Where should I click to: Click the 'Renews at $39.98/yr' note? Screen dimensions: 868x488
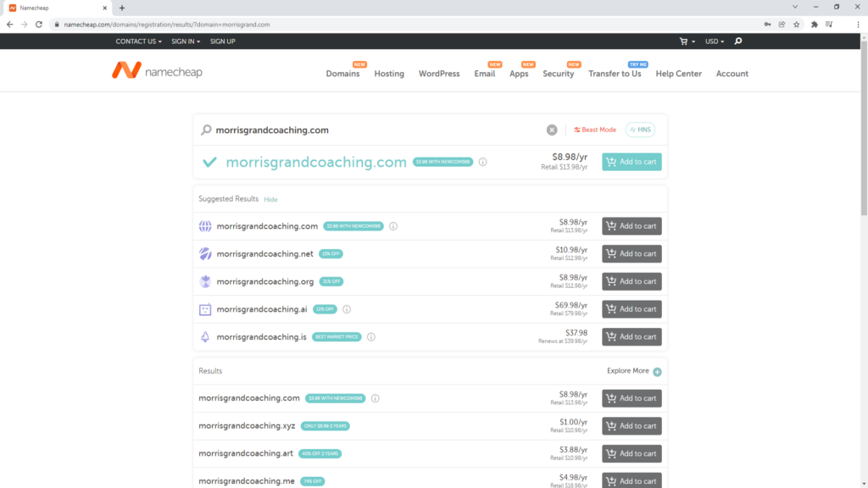tap(563, 341)
